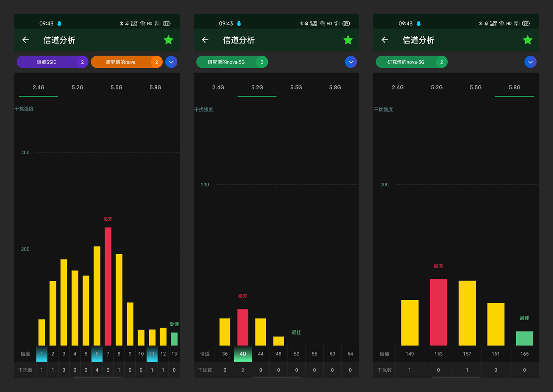This screenshot has width=553, height=392.
Task: Tap the 最差 worst channel label above channel 7
Action: 108,219
